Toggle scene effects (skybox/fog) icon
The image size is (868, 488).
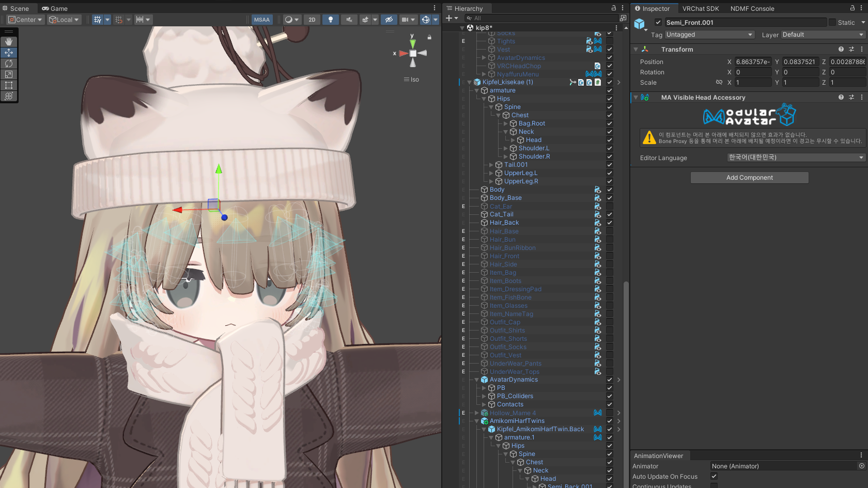[x=365, y=20]
